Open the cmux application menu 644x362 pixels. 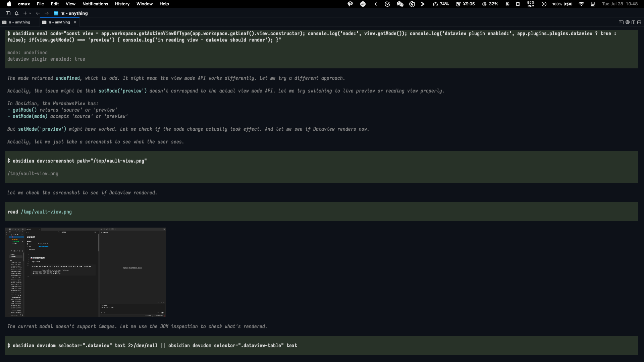pyautogui.click(x=24, y=4)
